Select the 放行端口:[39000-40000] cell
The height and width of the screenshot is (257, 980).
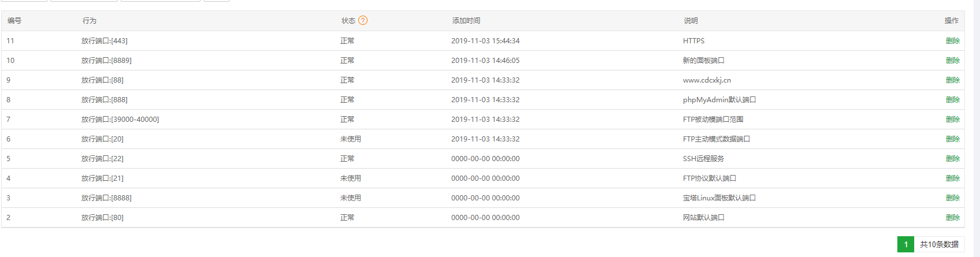coord(120,120)
